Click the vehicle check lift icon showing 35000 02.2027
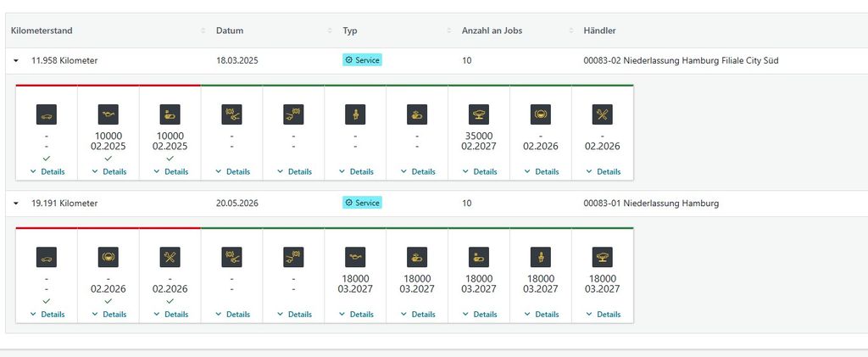868x357 pixels. coord(479,114)
